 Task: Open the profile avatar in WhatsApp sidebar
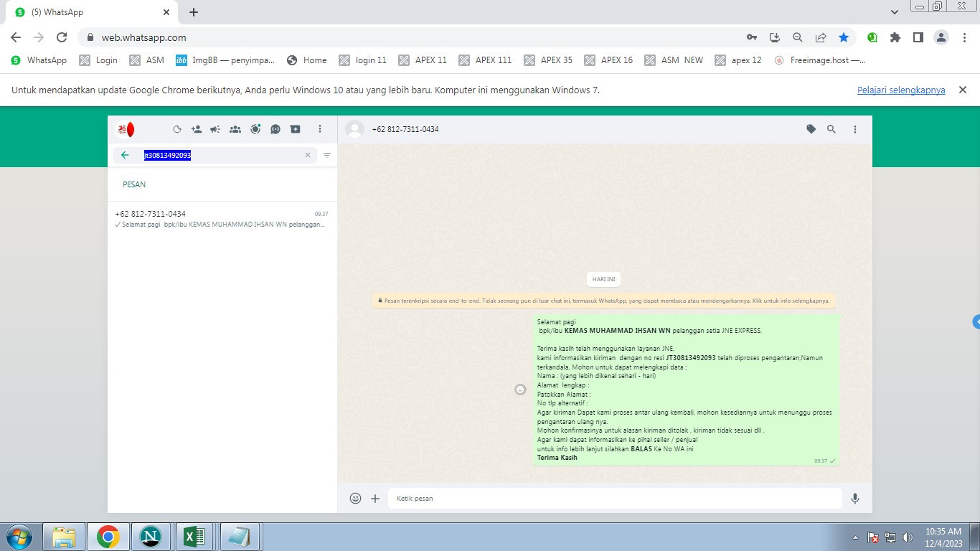pyautogui.click(x=126, y=129)
